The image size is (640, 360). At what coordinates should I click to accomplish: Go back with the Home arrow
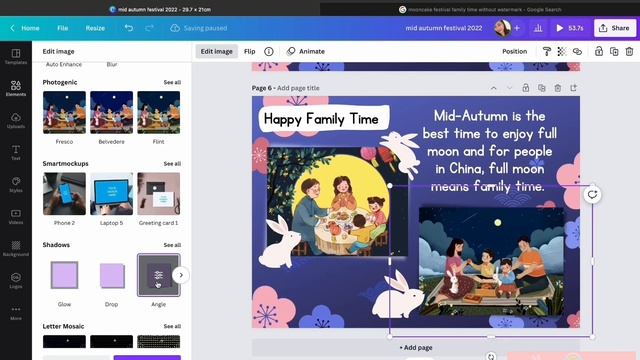pyautogui.click(x=12, y=28)
